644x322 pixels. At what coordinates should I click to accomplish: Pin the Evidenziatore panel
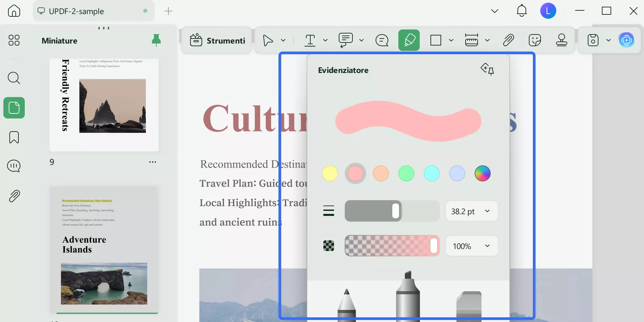point(487,69)
